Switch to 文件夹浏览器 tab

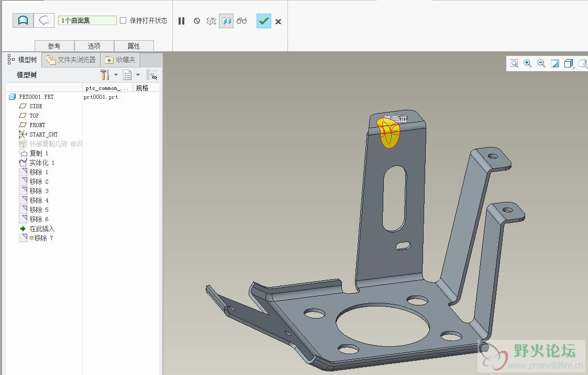[71, 60]
